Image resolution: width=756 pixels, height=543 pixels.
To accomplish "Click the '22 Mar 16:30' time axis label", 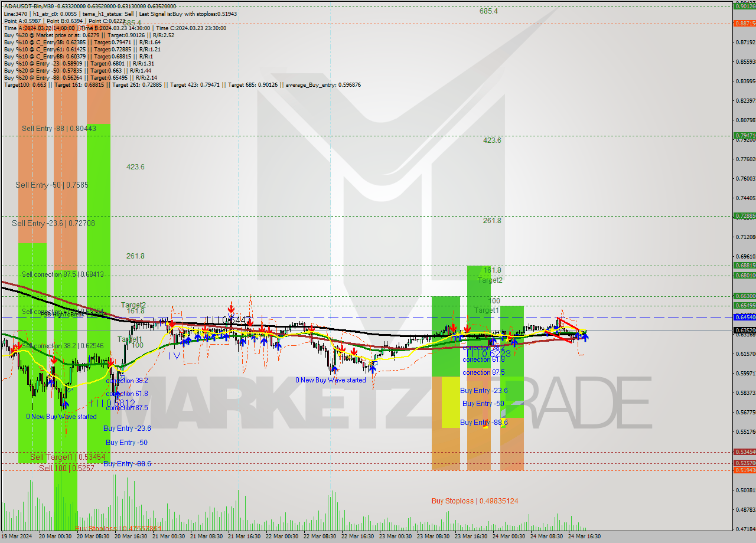I will point(358,537).
